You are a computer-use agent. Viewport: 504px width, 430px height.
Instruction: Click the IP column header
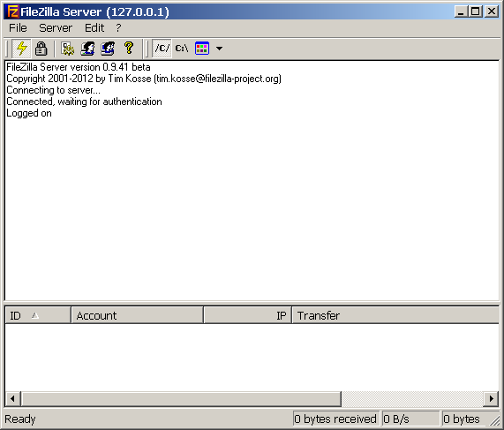[248, 315]
